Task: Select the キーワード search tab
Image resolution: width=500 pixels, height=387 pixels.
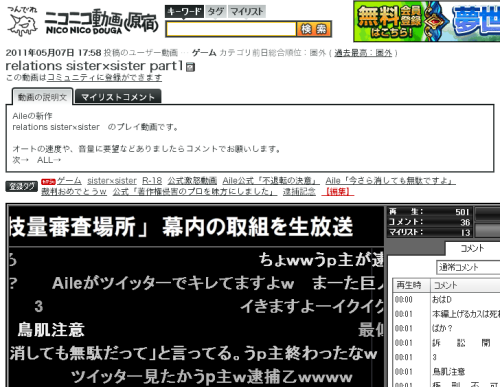Action: (x=184, y=12)
